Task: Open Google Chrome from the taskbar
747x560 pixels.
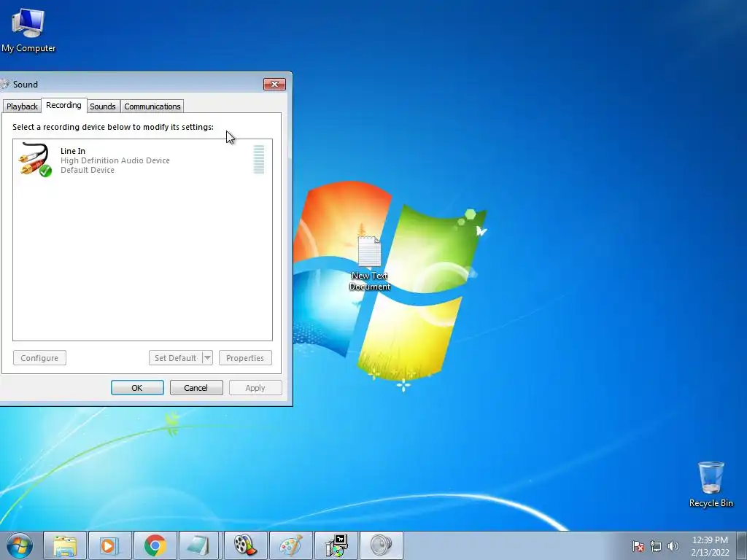Action: point(155,545)
